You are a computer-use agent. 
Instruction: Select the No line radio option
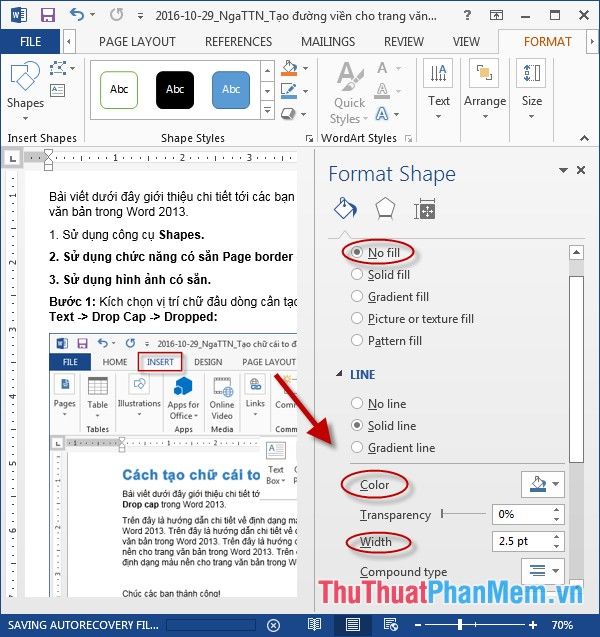point(358,404)
